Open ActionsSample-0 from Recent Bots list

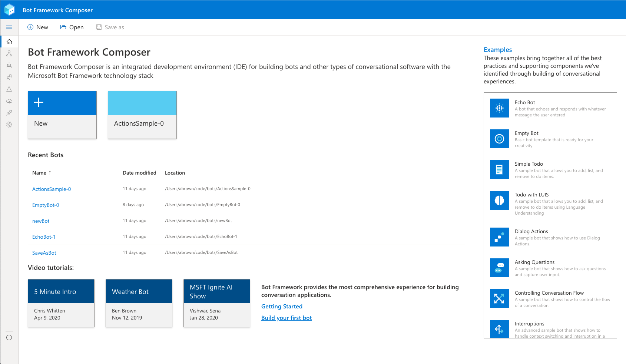point(52,189)
